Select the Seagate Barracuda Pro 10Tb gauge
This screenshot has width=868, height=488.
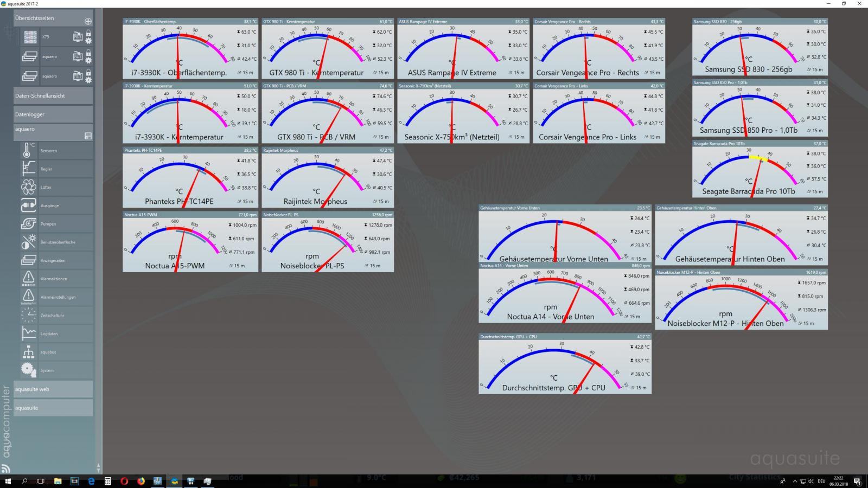point(760,169)
